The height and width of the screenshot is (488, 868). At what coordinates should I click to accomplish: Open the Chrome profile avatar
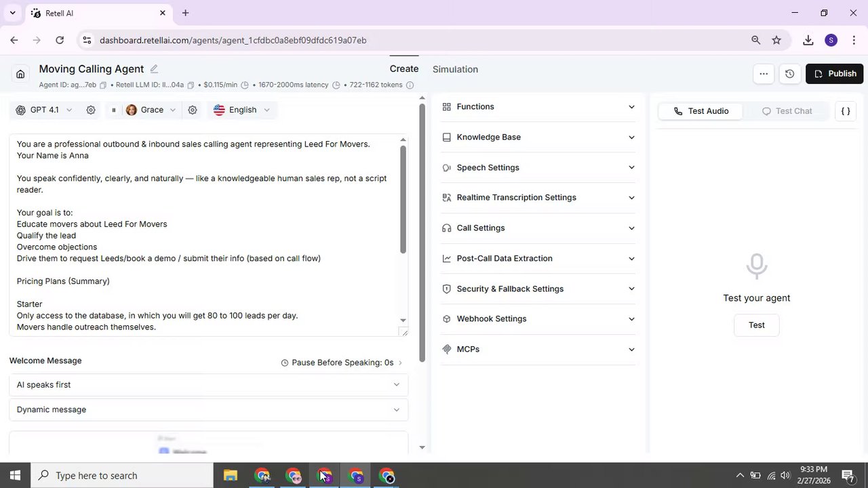tap(831, 41)
